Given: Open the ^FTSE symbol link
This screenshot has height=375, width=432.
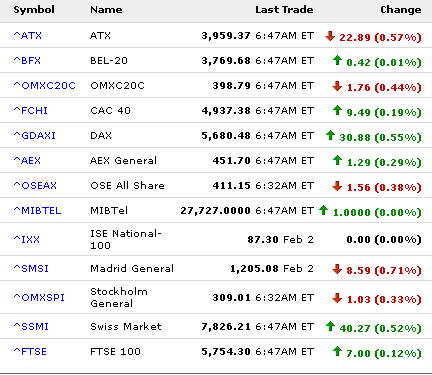Looking at the screenshot, I should tap(30, 351).
